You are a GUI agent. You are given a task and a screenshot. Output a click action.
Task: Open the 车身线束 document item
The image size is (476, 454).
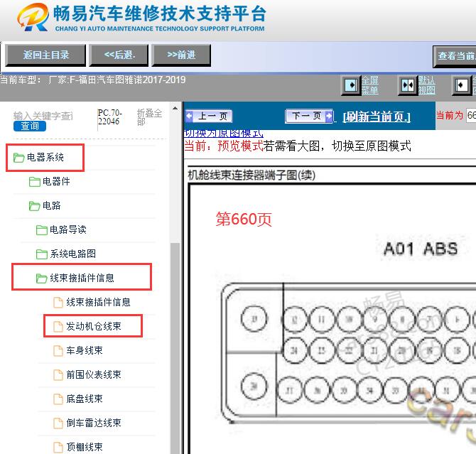tap(85, 350)
